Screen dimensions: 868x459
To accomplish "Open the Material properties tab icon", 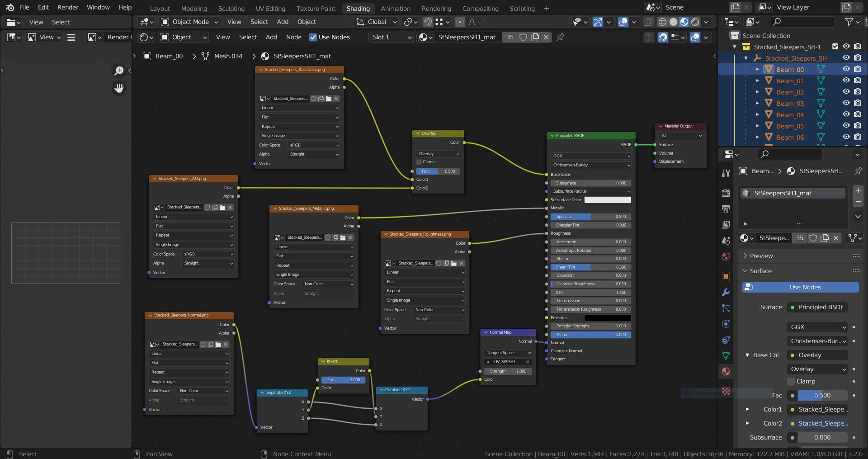I will [x=726, y=371].
